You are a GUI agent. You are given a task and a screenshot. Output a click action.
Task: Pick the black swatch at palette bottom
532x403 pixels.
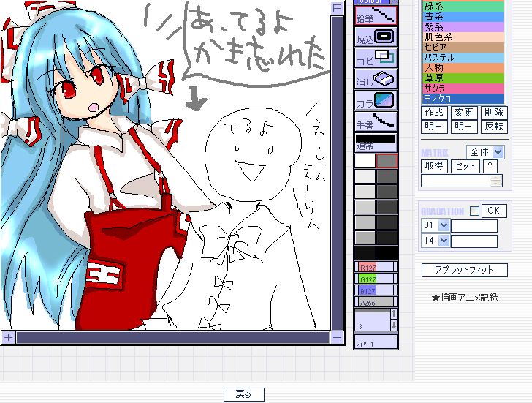point(387,253)
